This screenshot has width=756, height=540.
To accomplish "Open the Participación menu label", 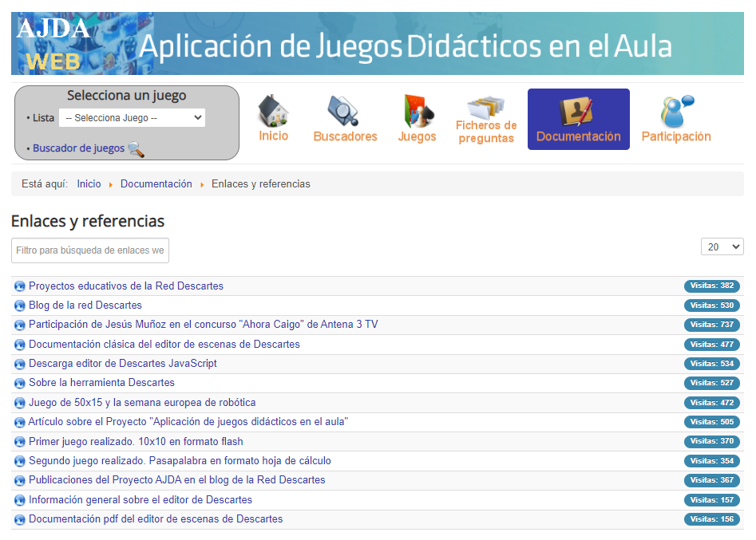I will point(675,136).
